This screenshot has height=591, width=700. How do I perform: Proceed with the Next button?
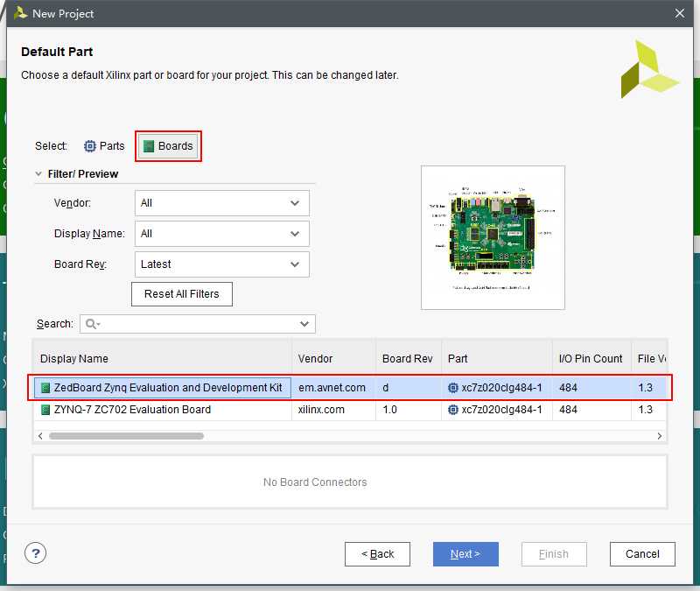pos(465,554)
